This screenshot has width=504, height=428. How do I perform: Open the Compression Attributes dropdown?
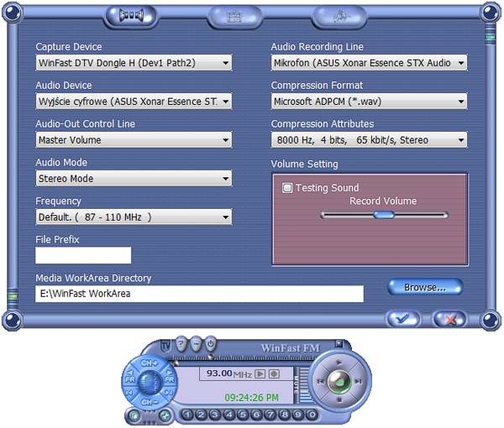[369, 139]
